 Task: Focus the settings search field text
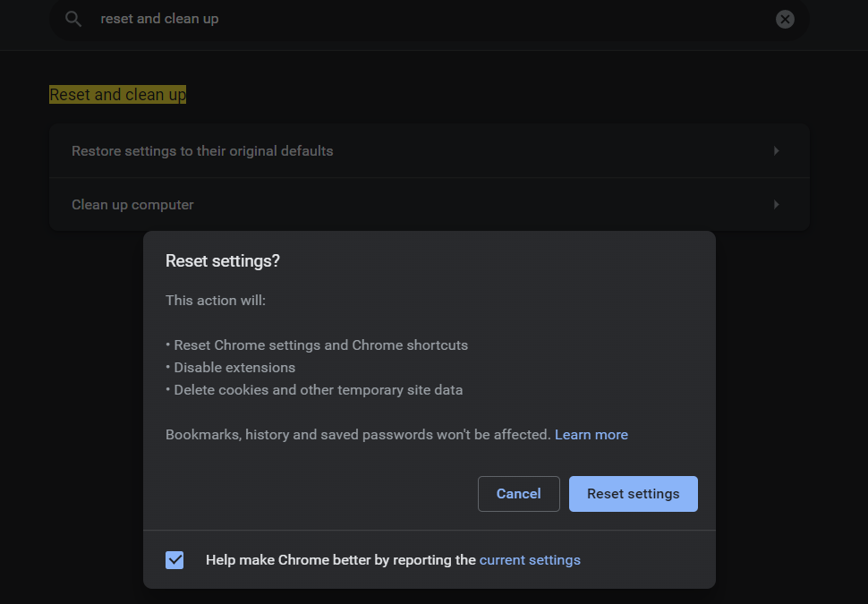(x=159, y=19)
